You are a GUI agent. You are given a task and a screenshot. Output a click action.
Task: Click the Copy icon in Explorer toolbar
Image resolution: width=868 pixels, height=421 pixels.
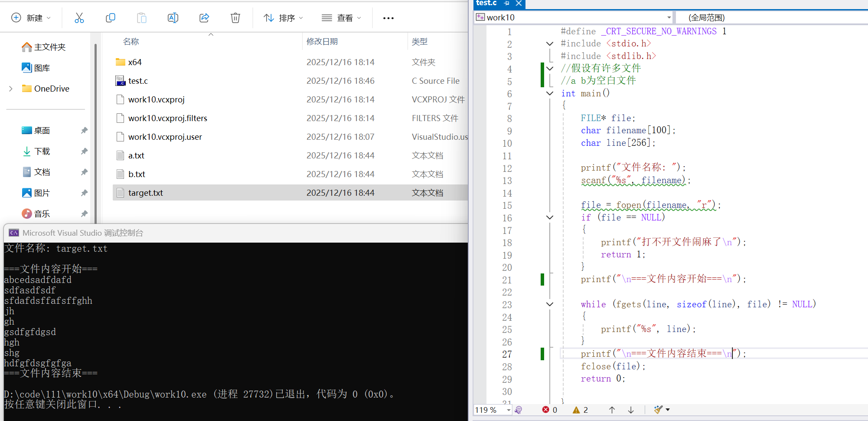tap(110, 18)
